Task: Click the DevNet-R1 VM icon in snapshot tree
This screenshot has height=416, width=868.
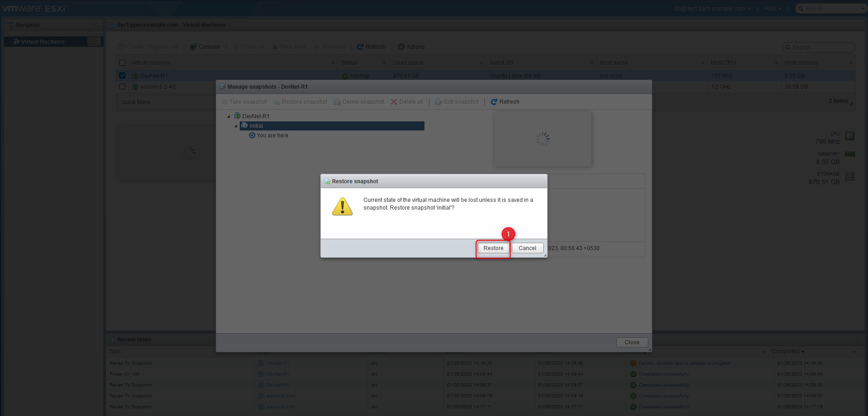Action: (237, 116)
